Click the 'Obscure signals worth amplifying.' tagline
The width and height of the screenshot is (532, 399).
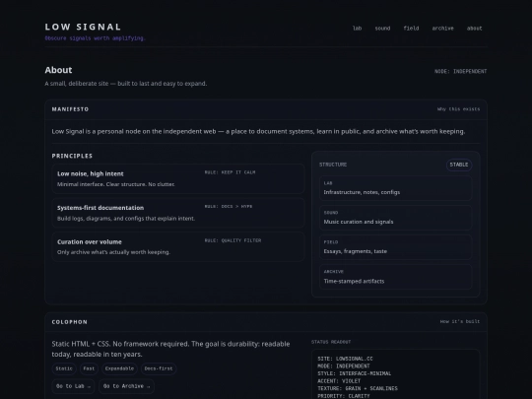click(95, 38)
